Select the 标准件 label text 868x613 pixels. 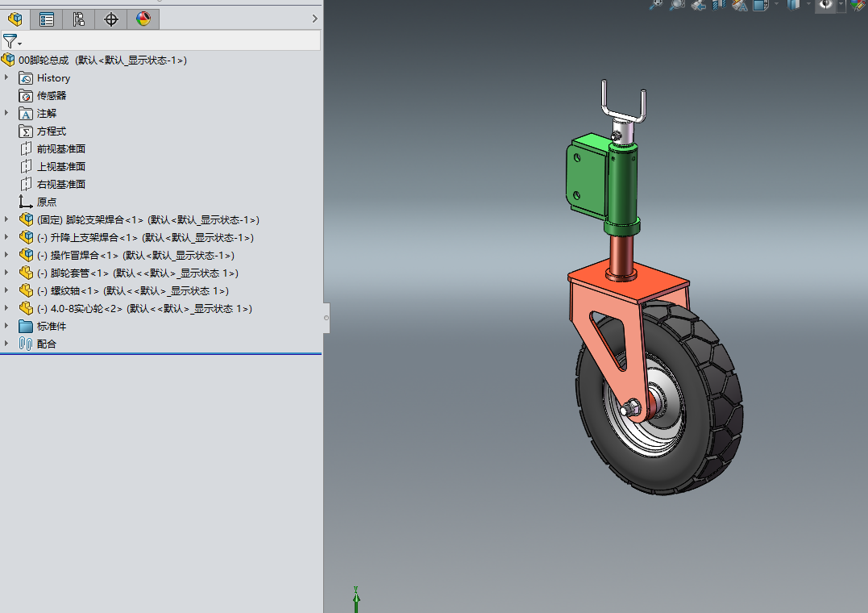point(52,327)
